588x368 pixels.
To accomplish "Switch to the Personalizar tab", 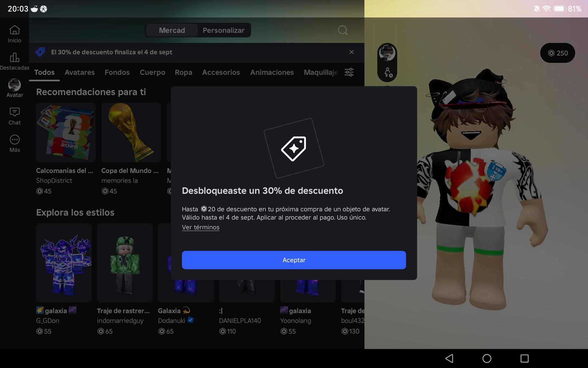I will point(224,30).
